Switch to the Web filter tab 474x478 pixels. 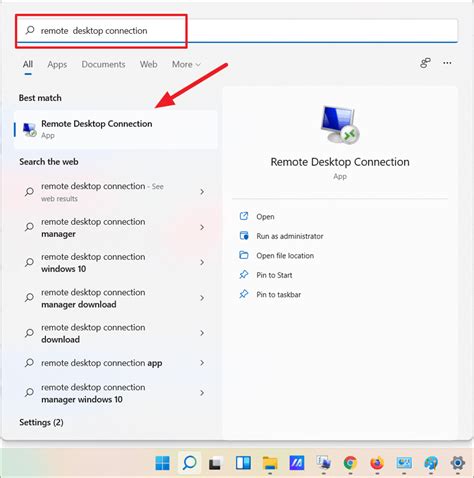(x=148, y=64)
